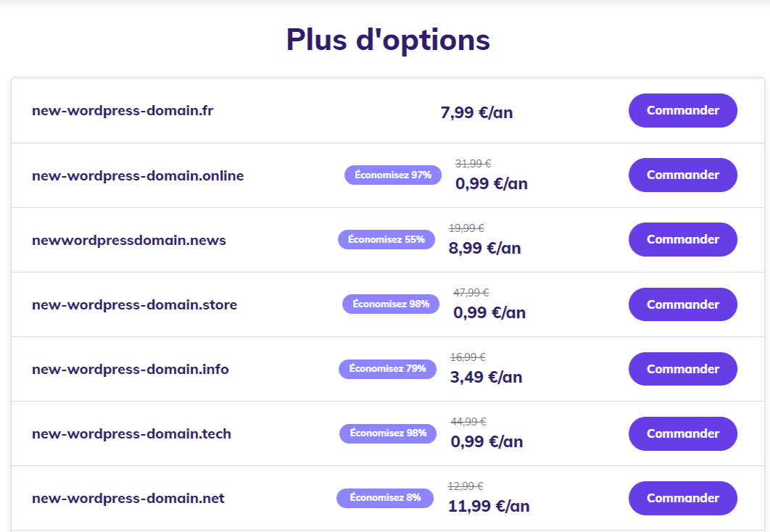The width and height of the screenshot is (770, 532).
Task: Click Commander for new-wordpress-domain.online
Action: pos(682,175)
